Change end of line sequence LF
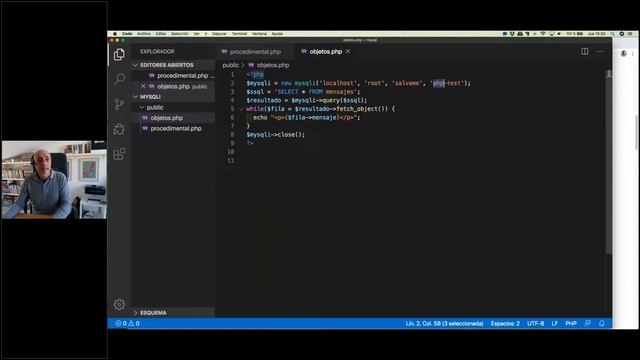 coord(555,323)
